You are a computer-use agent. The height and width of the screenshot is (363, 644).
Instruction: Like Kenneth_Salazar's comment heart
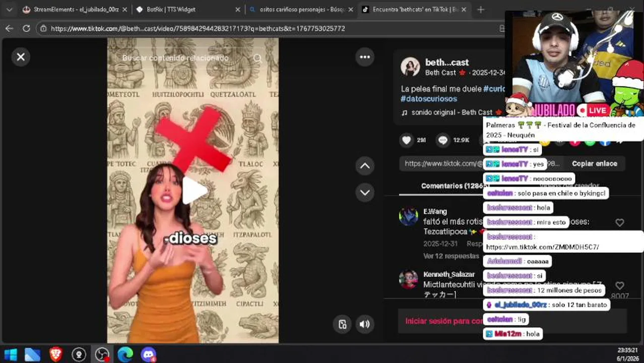point(620,285)
